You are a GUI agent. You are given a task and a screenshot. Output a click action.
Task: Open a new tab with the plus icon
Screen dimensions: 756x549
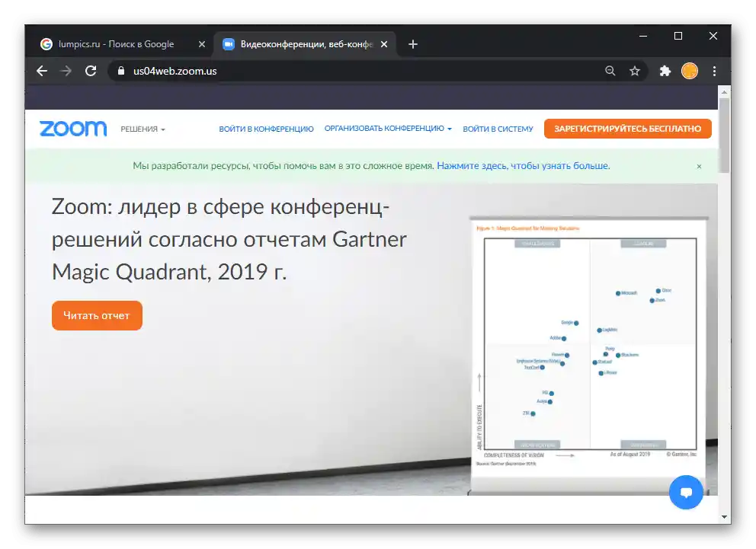[412, 44]
